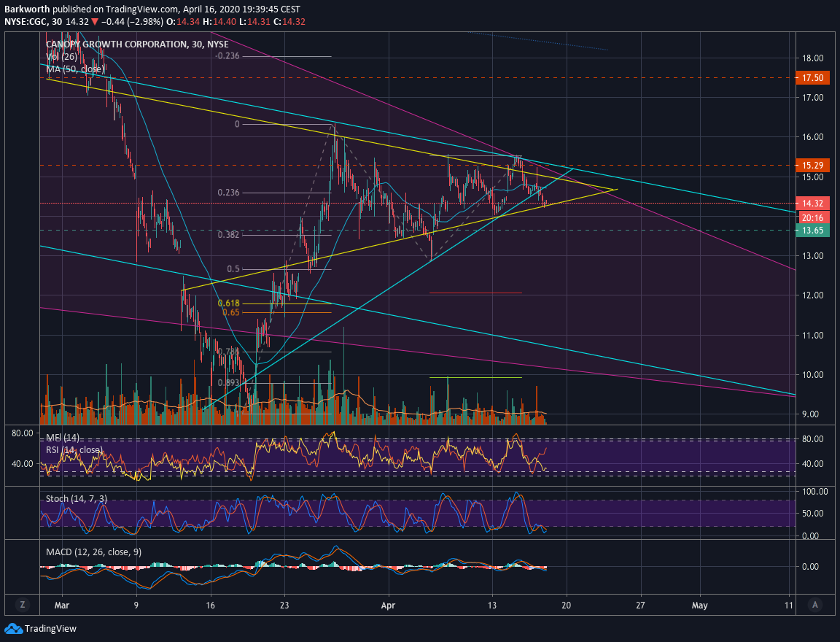The width and height of the screenshot is (840, 642).
Task: Click the 0 Fibonacci level label
Action: [x=237, y=124]
